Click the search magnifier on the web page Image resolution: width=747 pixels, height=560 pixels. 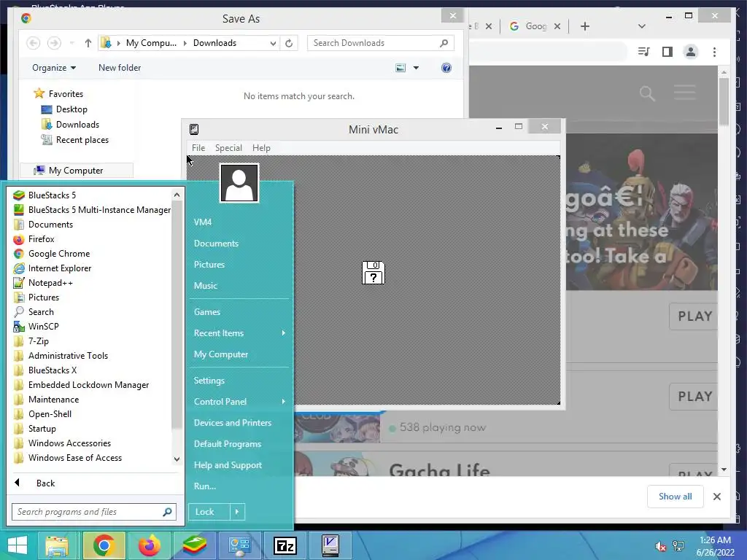click(x=647, y=93)
